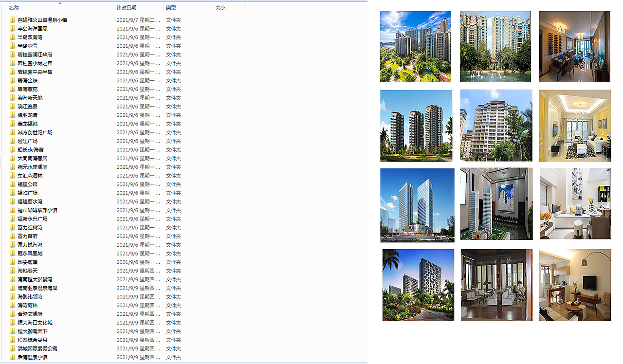Screen dimensions: 623x364
Task: Select the 恒大御海天下 folder name
Action: tap(33, 331)
